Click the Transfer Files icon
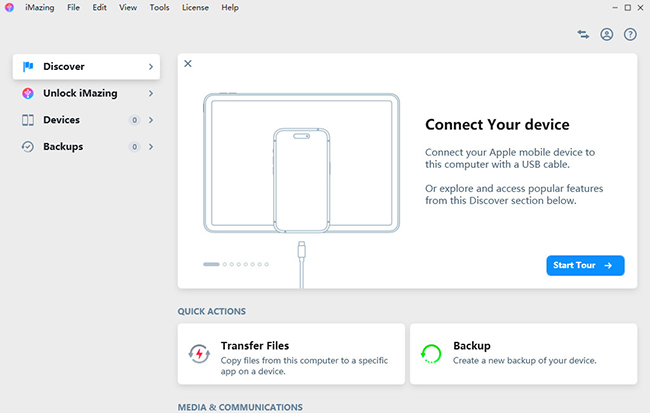Screen dimensions: 650x413 (x=198, y=353)
